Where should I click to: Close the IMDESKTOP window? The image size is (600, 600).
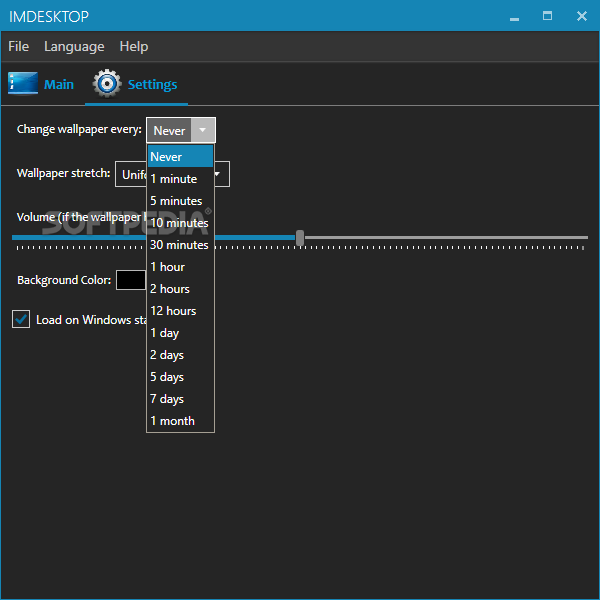pos(582,16)
